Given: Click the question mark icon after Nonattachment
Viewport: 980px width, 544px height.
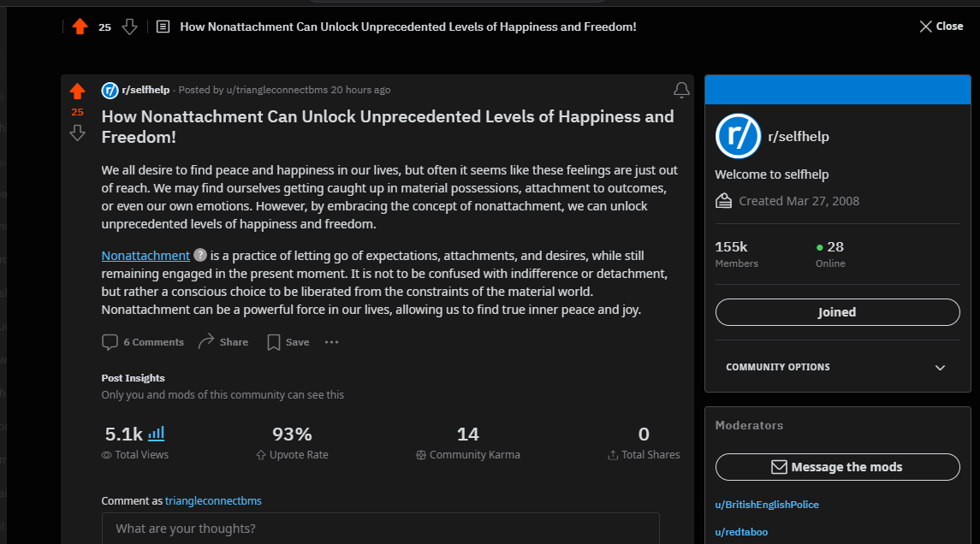Looking at the screenshot, I should pos(200,255).
